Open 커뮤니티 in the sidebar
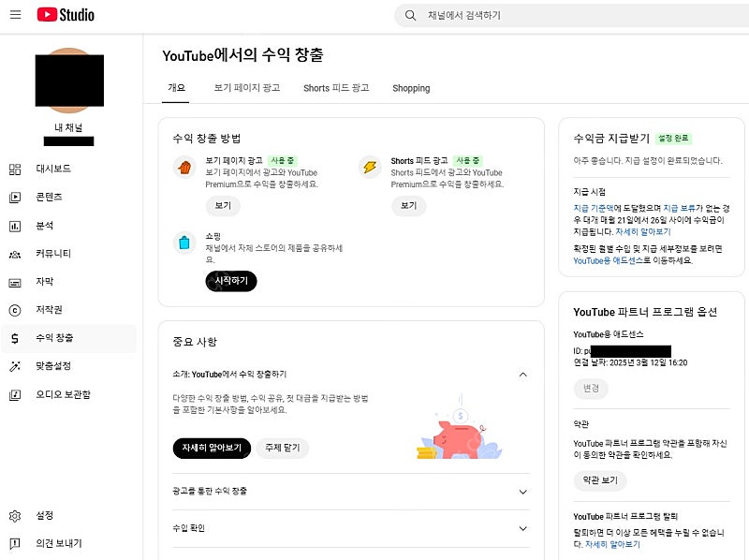This screenshot has height=560, width=749. (x=68, y=254)
